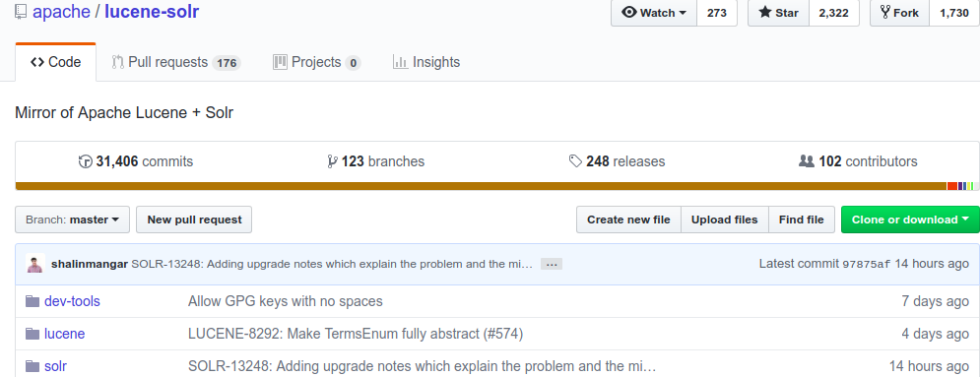Image resolution: width=980 pixels, height=377 pixels.
Task: Open the Find file button
Action: click(x=802, y=220)
